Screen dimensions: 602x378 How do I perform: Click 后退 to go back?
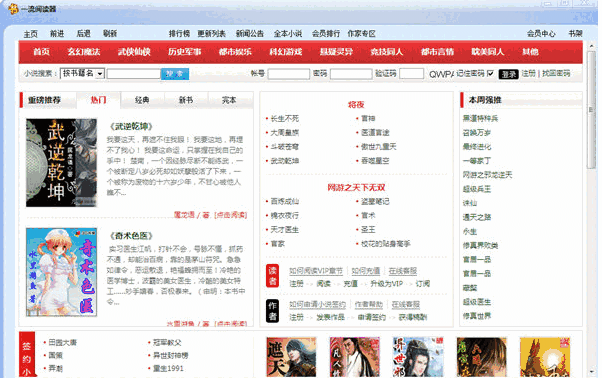coord(83,34)
